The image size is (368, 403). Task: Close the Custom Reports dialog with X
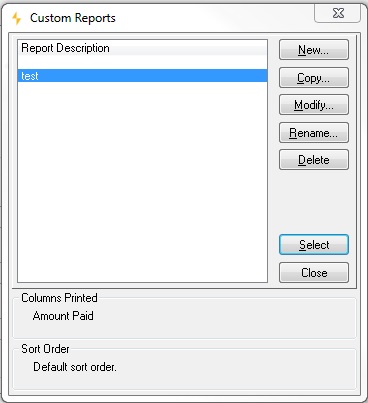click(x=337, y=14)
